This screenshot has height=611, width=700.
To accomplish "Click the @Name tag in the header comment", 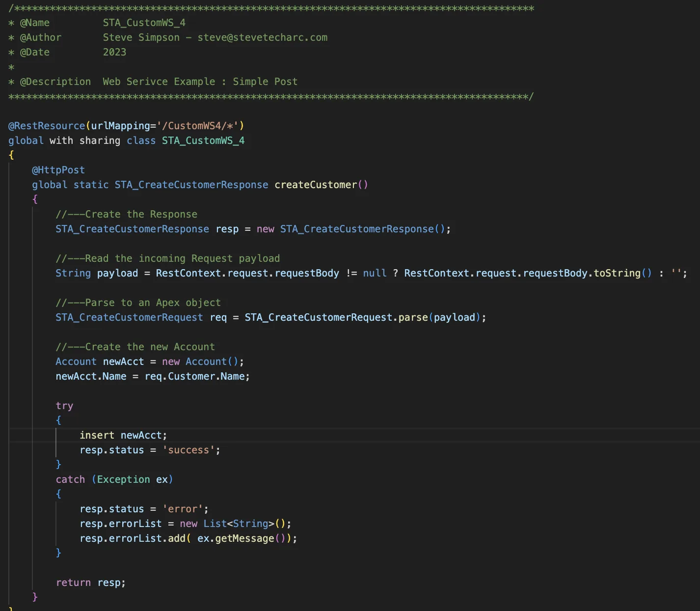I will 34,23.
